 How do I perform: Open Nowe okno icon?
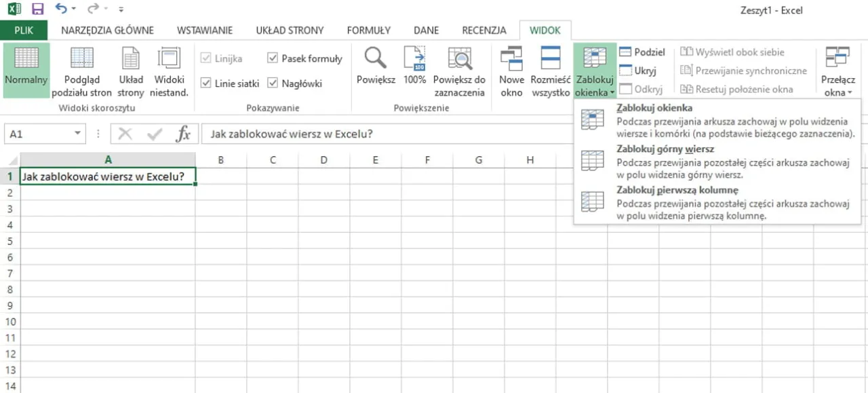pyautogui.click(x=511, y=58)
